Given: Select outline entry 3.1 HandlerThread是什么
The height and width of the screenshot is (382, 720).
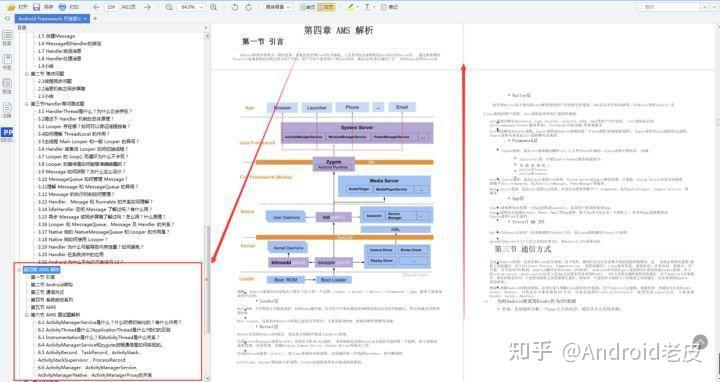Looking at the screenshot, I should [x=85, y=111].
